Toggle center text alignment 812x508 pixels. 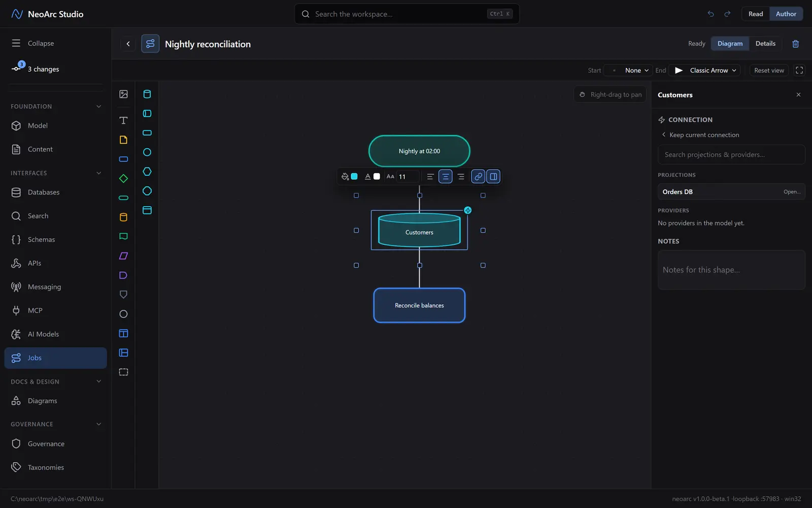tap(446, 176)
